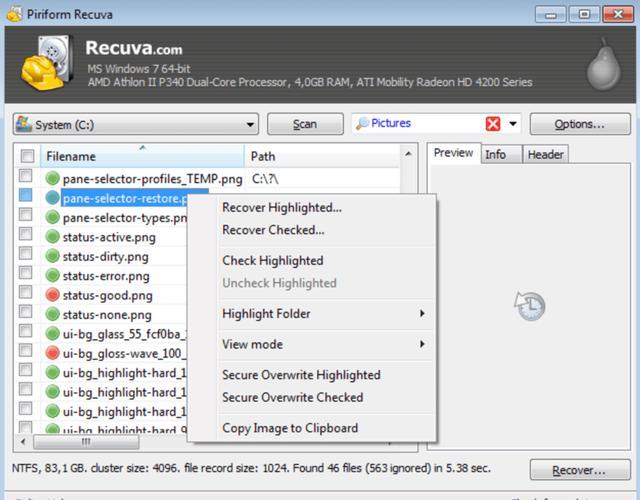
Task: Tick the checkbox beside status-dirty.png
Action: [26, 254]
